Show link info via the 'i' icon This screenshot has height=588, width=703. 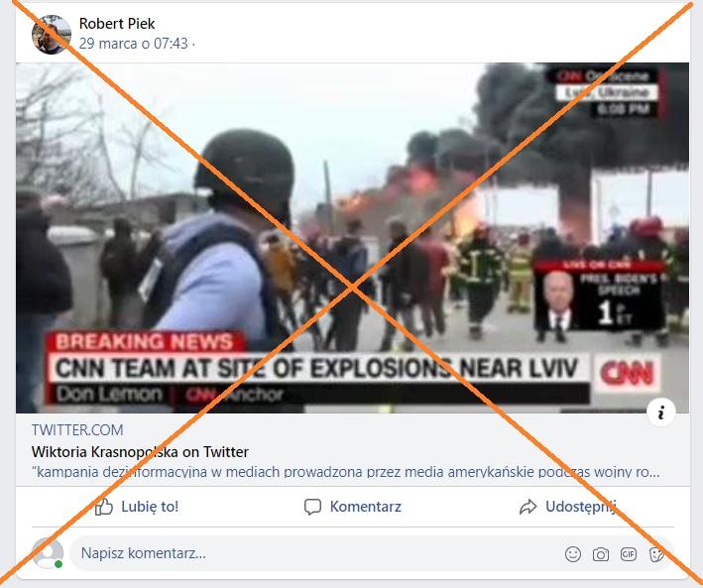[660, 412]
